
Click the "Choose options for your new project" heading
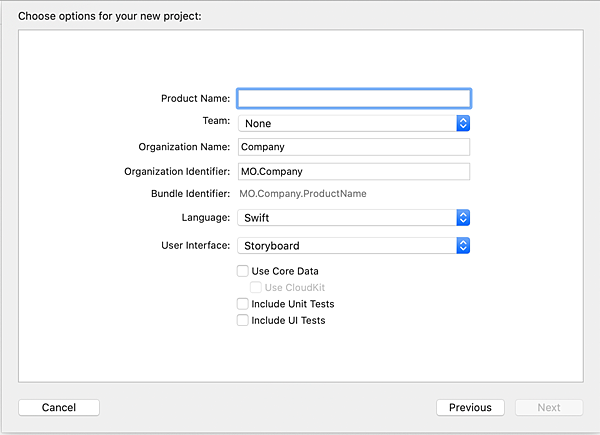click(110, 18)
